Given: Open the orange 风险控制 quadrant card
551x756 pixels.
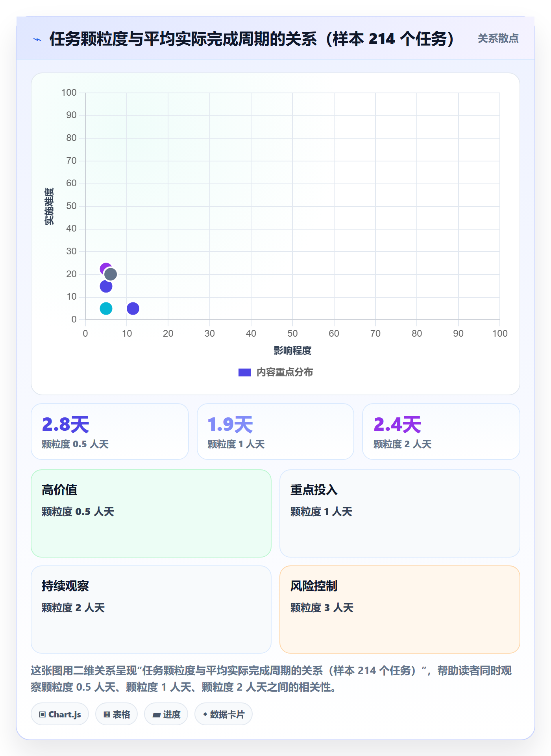Looking at the screenshot, I should pos(400,610).
